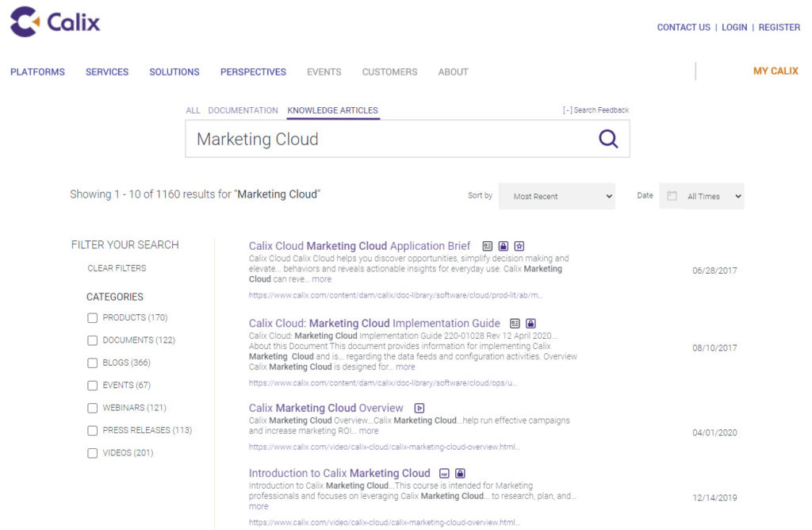Click the 'Showing 1 - 10 of 1160 results' text

[195, 194]
